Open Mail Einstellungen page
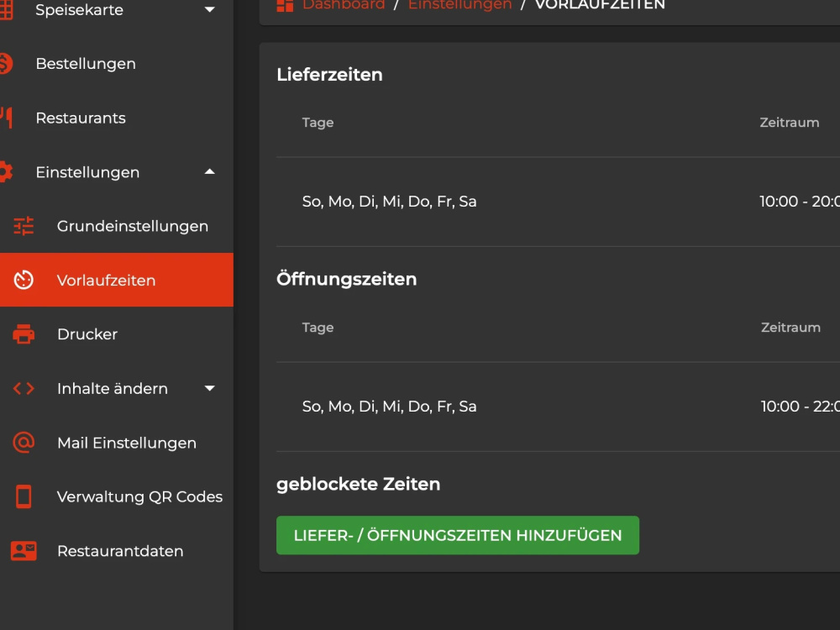840x630 pixels. click(x=127, y=443)
